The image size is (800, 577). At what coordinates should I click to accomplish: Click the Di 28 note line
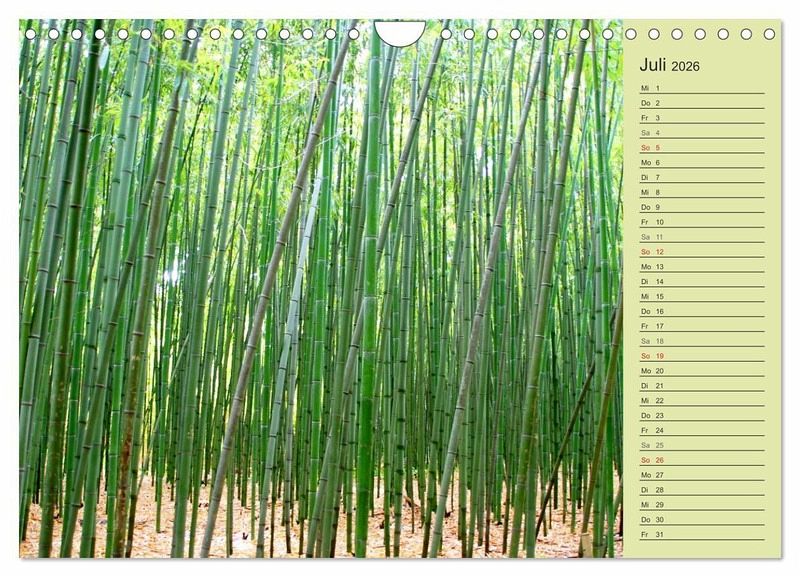701,490
